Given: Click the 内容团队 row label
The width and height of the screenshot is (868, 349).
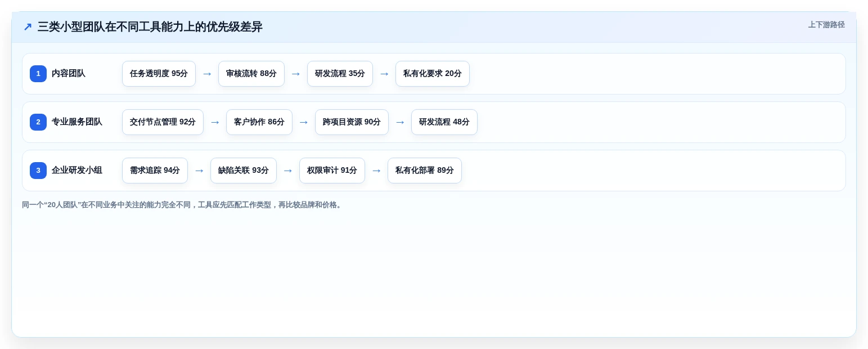Looking at the screenshot, I should (x=69, y=74).
